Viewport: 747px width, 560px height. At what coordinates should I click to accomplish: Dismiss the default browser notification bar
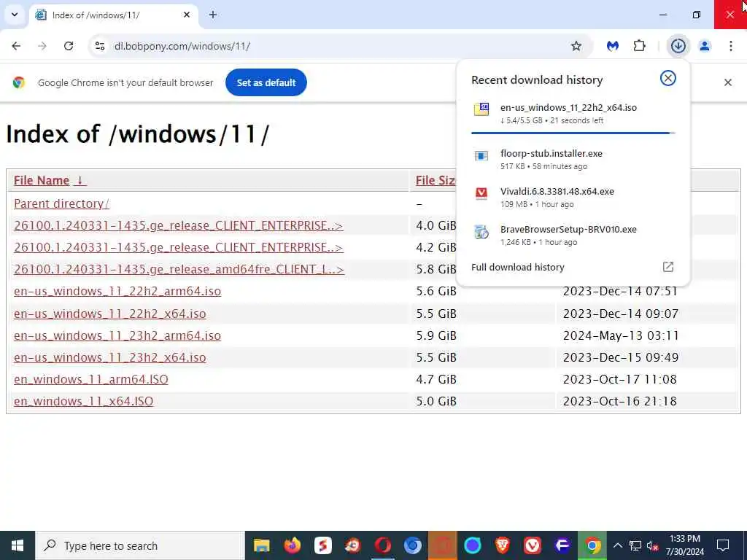coord(727,82)
